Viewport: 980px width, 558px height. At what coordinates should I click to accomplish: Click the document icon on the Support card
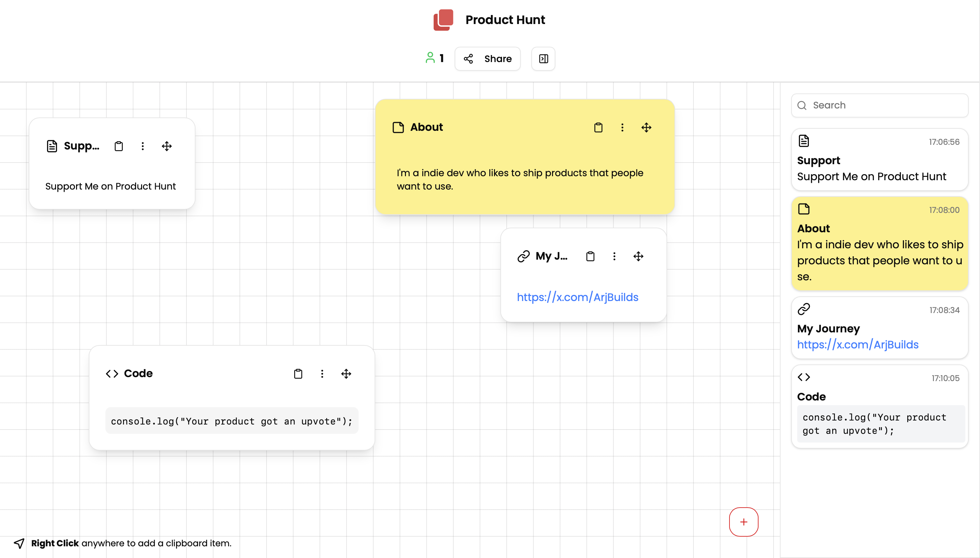coord(52,146)
